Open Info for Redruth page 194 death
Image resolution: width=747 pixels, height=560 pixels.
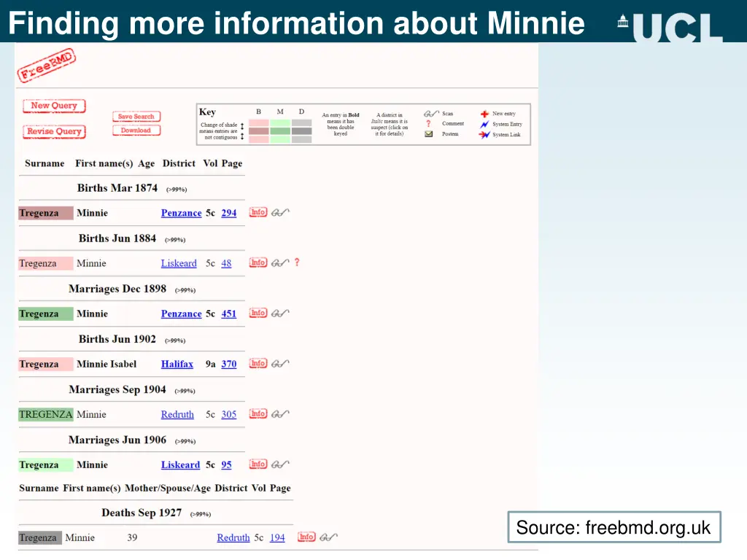point(306,537)
